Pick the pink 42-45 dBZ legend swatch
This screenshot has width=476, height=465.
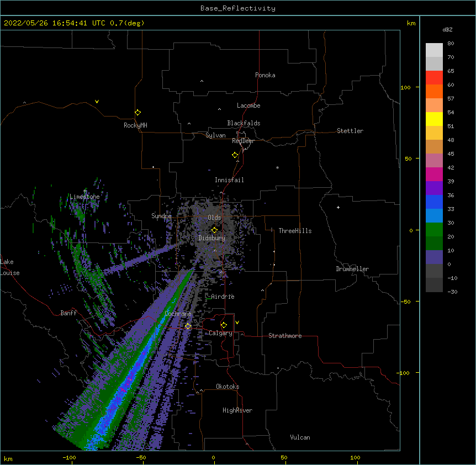point(434,160)
